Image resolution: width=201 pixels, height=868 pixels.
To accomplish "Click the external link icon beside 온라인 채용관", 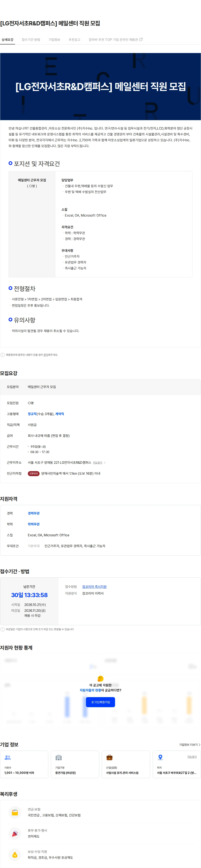I will [141, 39].
